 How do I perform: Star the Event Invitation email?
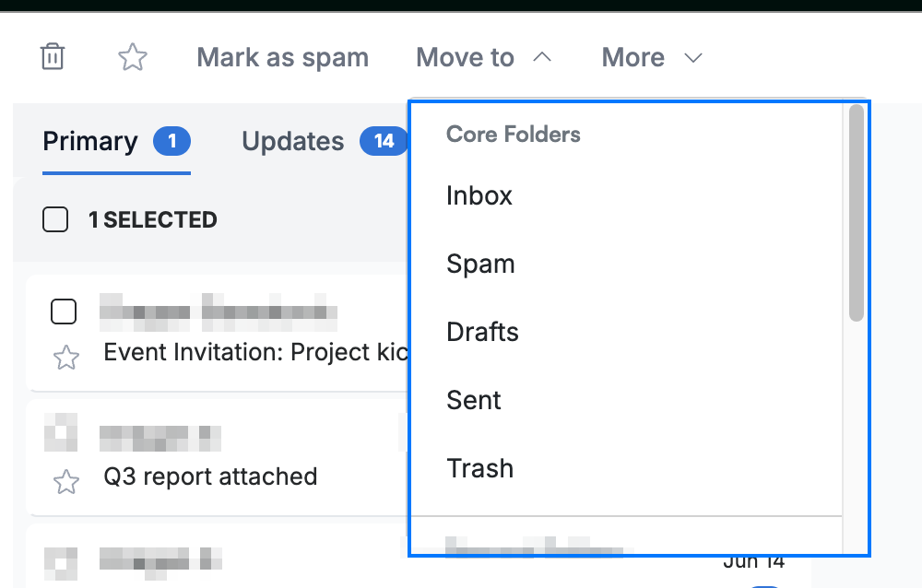coord(65,358)
